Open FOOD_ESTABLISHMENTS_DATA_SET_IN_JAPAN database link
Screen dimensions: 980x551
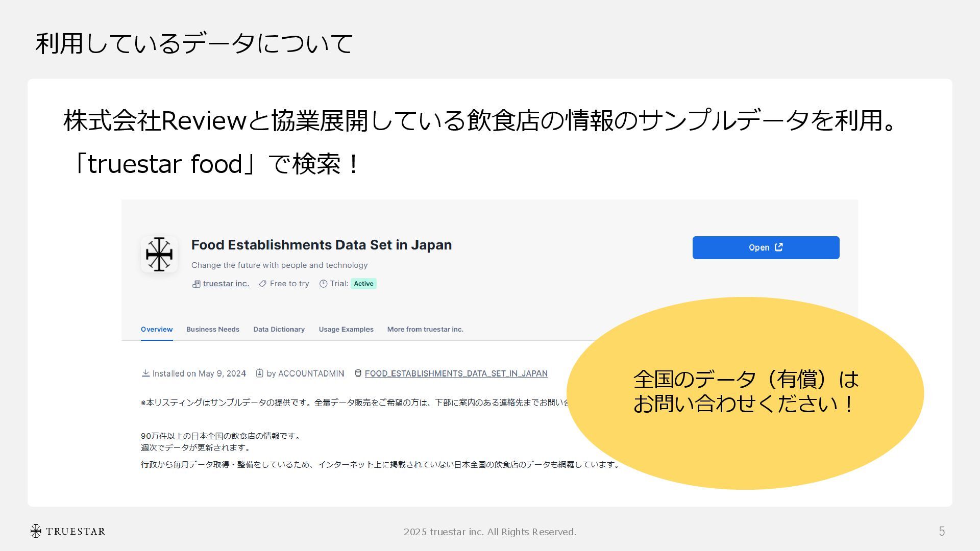coord(456,374)
